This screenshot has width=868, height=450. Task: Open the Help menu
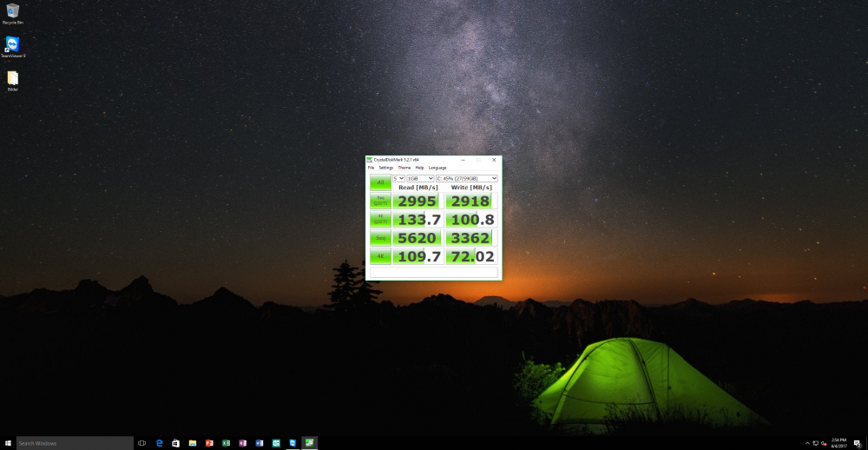(x=419, y=168)
